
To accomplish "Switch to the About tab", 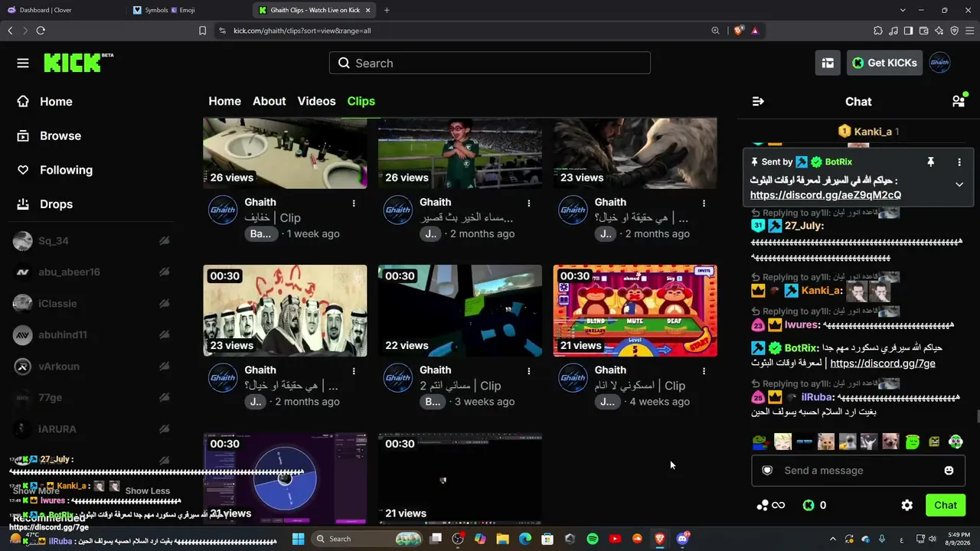I will point(269,101).
